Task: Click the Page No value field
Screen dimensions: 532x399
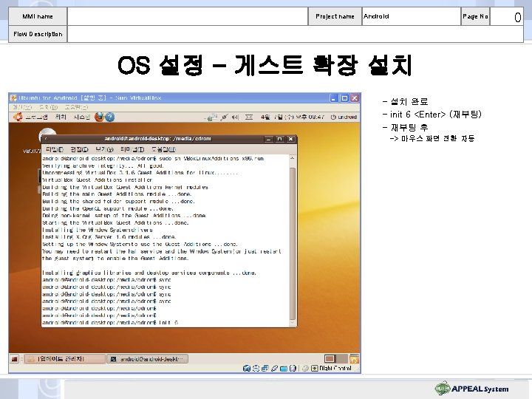Action: point(507,16)
